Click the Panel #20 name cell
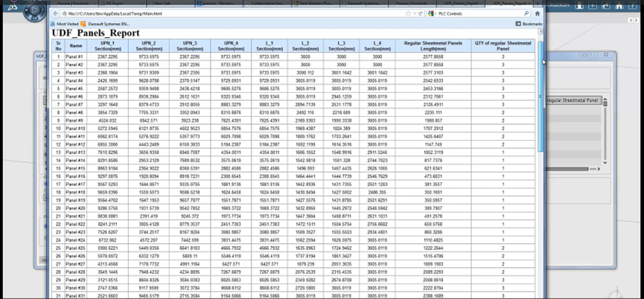 (75, 208)
